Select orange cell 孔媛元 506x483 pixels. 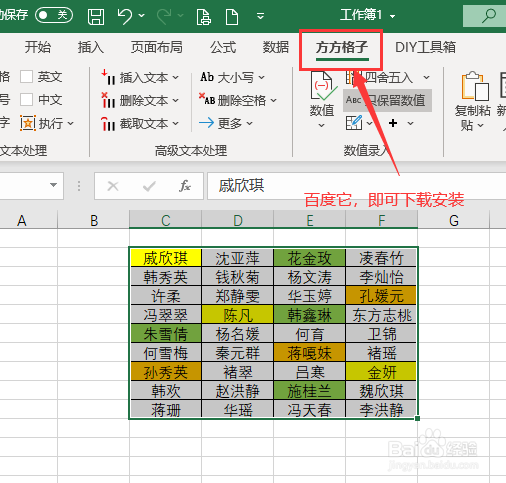click(382, 296)
